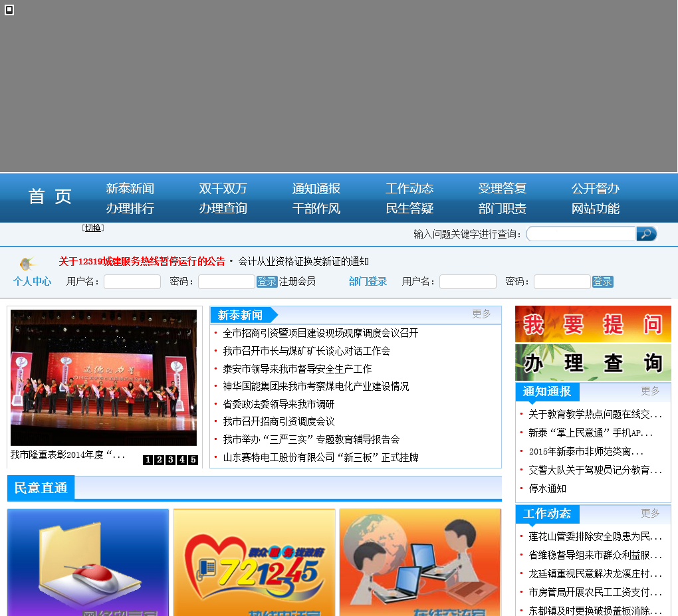Show slide 1 of the news slideshow
The height and width of the screenshot is (616, 678).
click(148, 460)
